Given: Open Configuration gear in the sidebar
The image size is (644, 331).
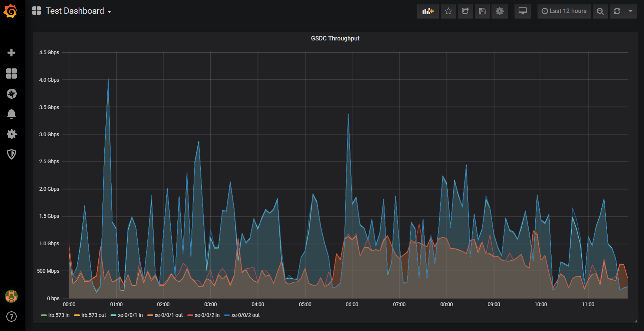Looking at the screenshot, I should 11,134.
